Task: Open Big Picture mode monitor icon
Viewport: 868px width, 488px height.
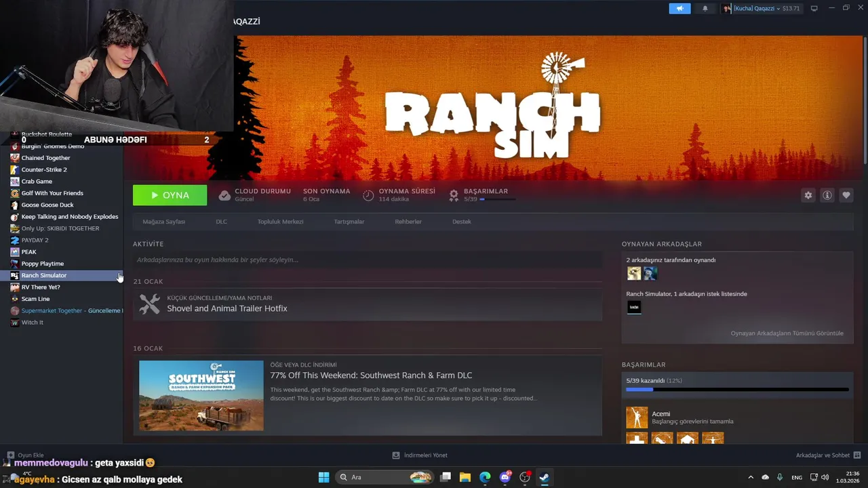Action: coord(814,8)
